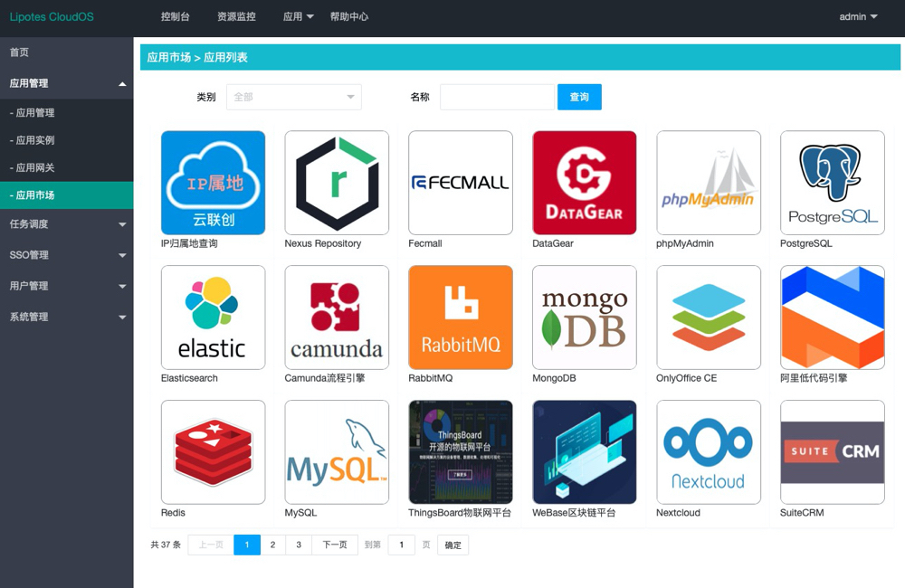
Task: Click the Lipotes CloudOS logo link
Action: pos(52,16)
